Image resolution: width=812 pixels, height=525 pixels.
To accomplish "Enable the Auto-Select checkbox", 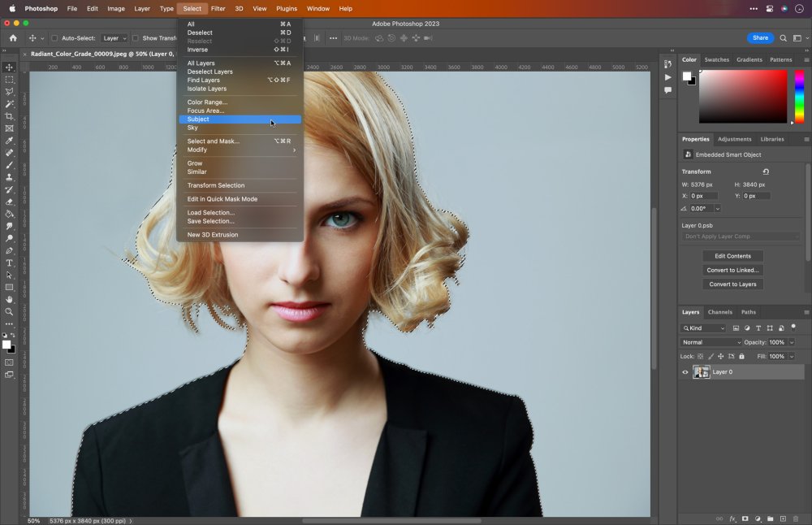I will click(54, 38).
